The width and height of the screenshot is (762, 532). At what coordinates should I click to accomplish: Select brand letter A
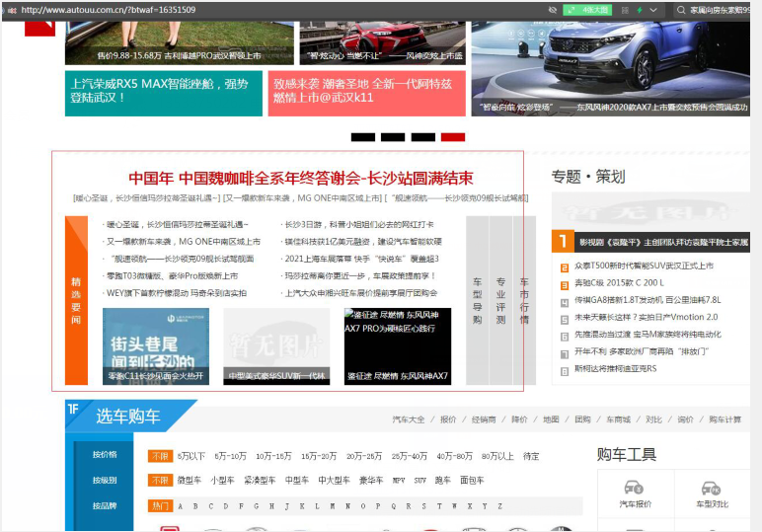click(180, 506)
